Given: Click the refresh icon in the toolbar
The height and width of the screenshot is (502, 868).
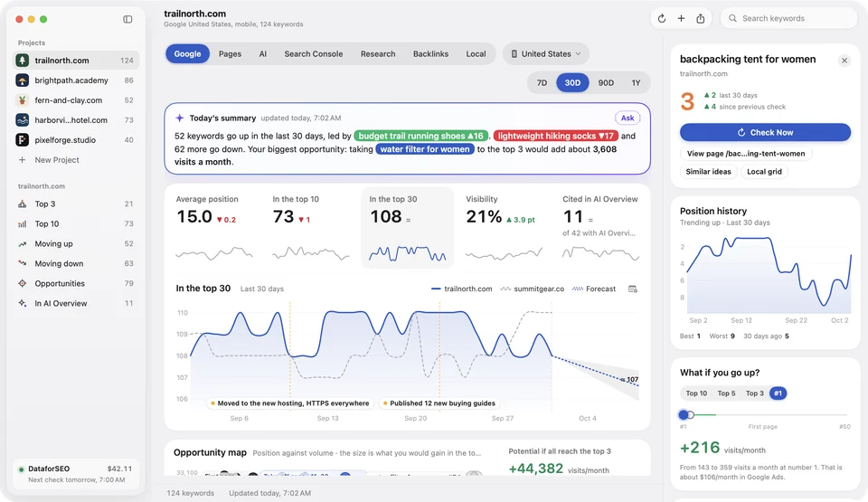Looking at the screenshot, I should [x=662, y=18].
